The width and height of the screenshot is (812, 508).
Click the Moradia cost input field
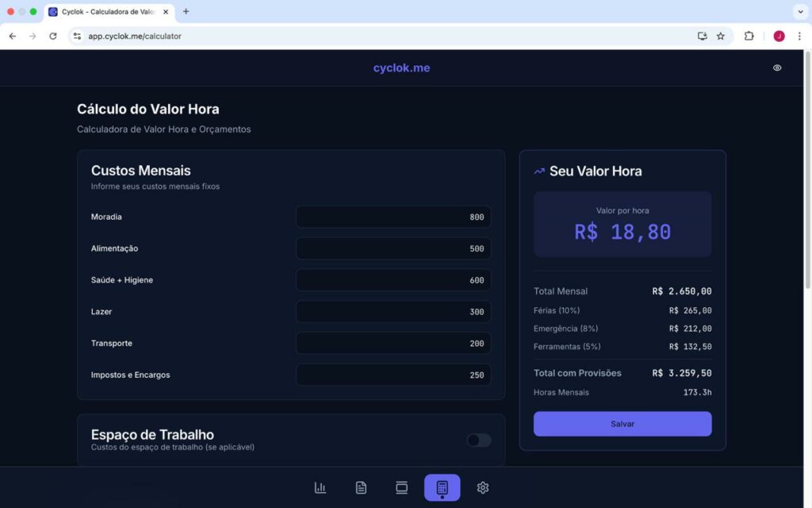click(393, 217)
